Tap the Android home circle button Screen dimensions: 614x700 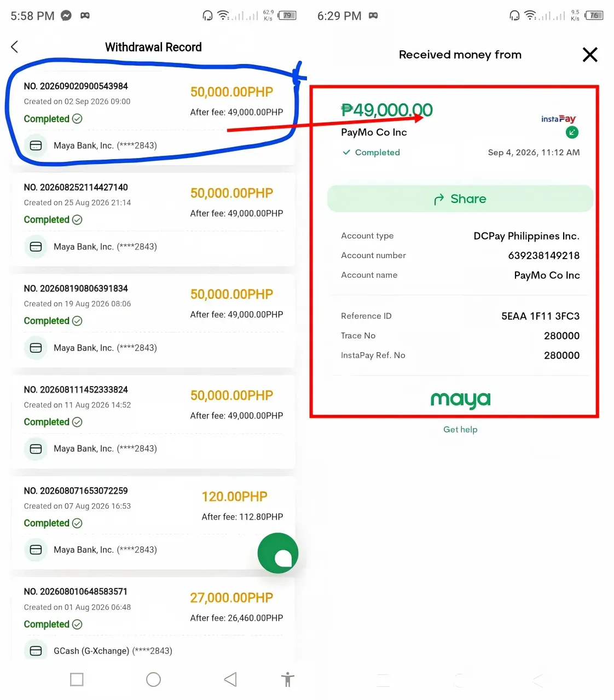click(154, 679)
